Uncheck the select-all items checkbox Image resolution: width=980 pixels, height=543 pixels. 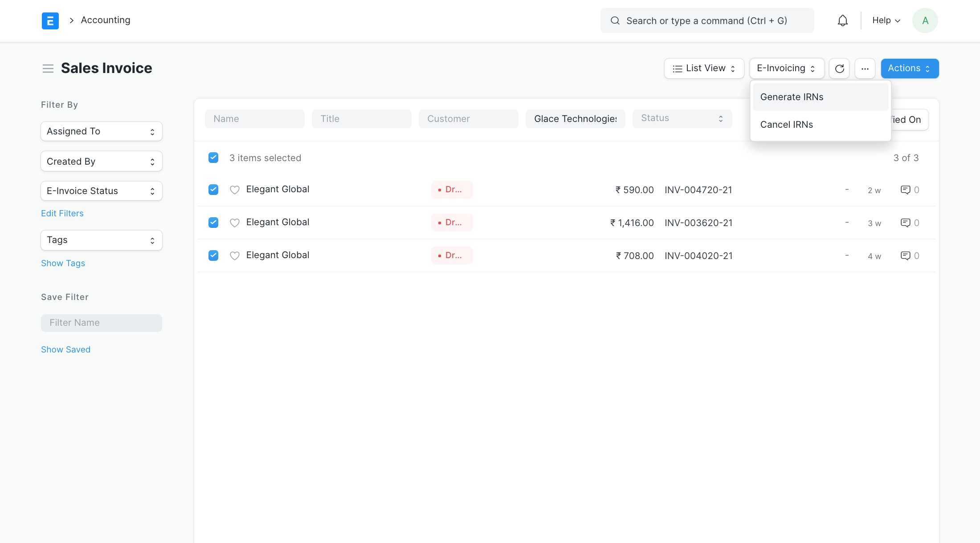[213, 158]
